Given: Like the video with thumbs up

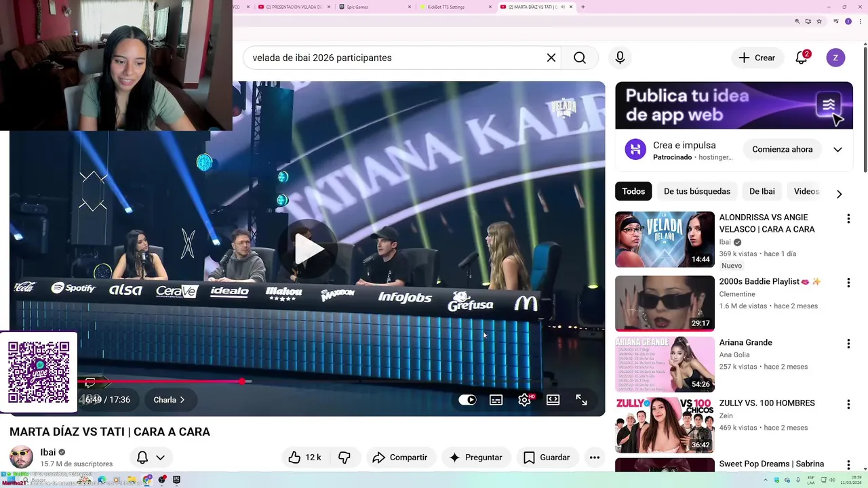Looking at the screenshot, I should [304, 457].
